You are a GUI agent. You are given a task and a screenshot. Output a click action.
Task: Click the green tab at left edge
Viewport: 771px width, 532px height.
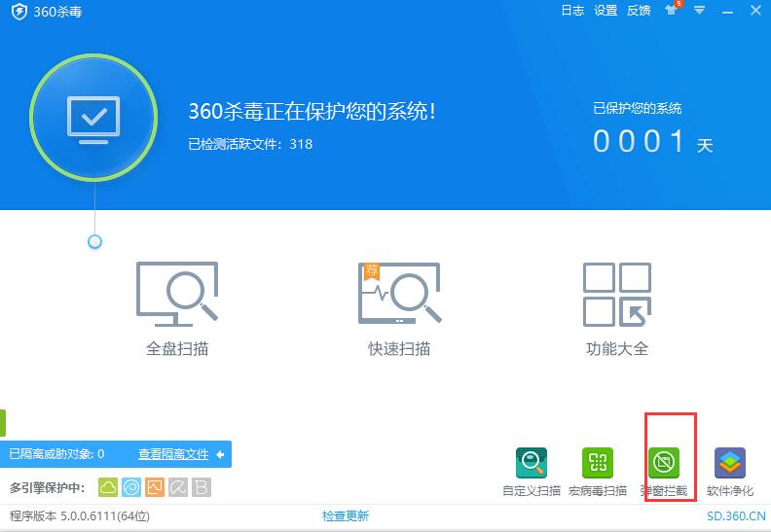[x=3, y=422]
